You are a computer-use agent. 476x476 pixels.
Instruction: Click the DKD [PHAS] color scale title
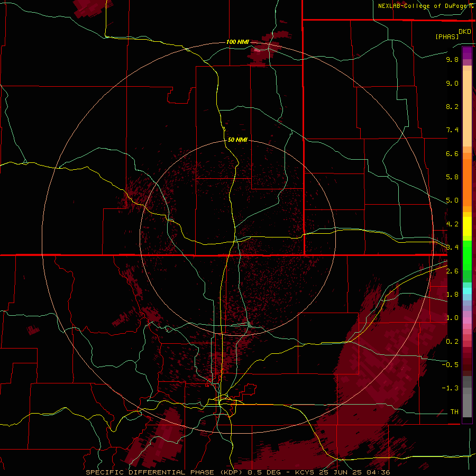(453, 34)
